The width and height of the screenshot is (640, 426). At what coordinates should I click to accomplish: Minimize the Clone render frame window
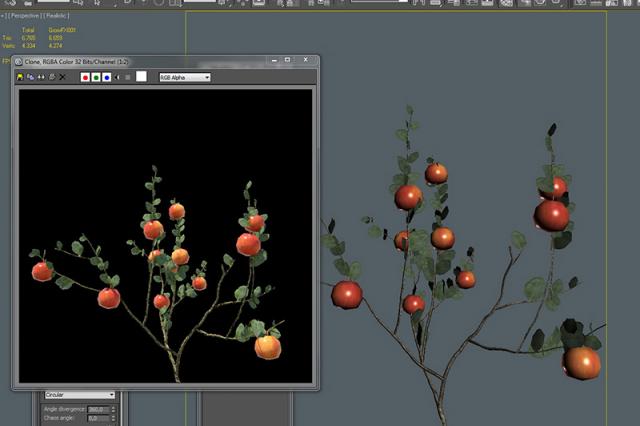pos(272,61)
